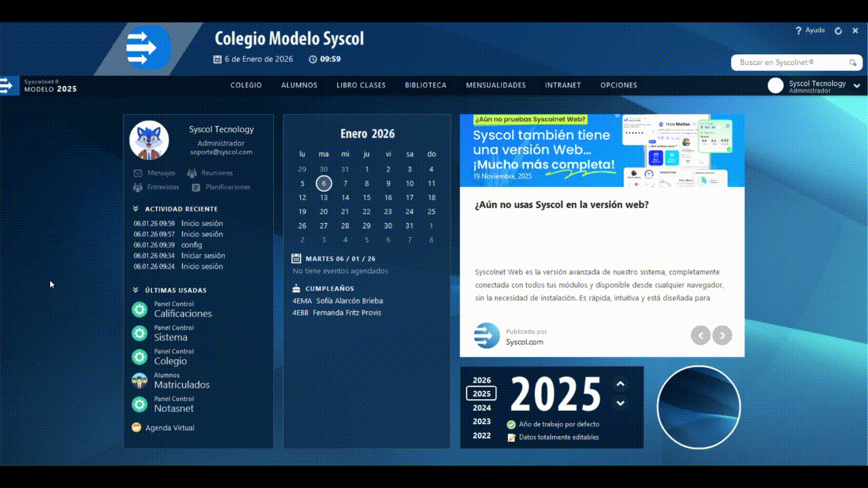Click the calendar icon beside the header date
Screen dimensions: 868x488
(x=218, y=60)
